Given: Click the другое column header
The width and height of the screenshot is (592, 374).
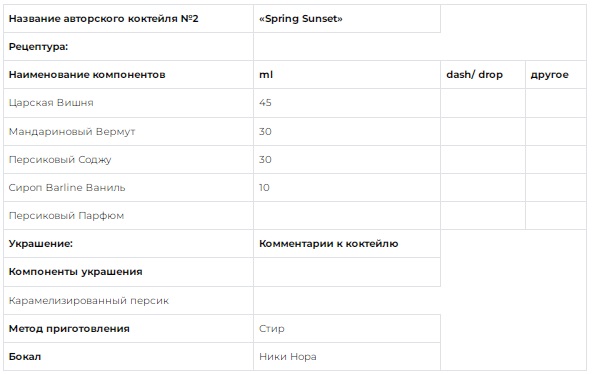Looking at the screenshot, I should [555, 74].
